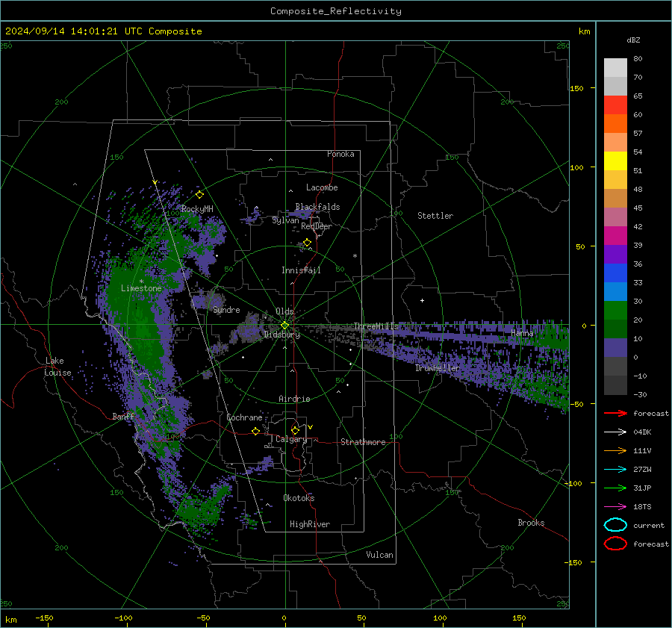Click the Cochrane label
This screenshot has width=672, height=628.
tap(244, 417)
